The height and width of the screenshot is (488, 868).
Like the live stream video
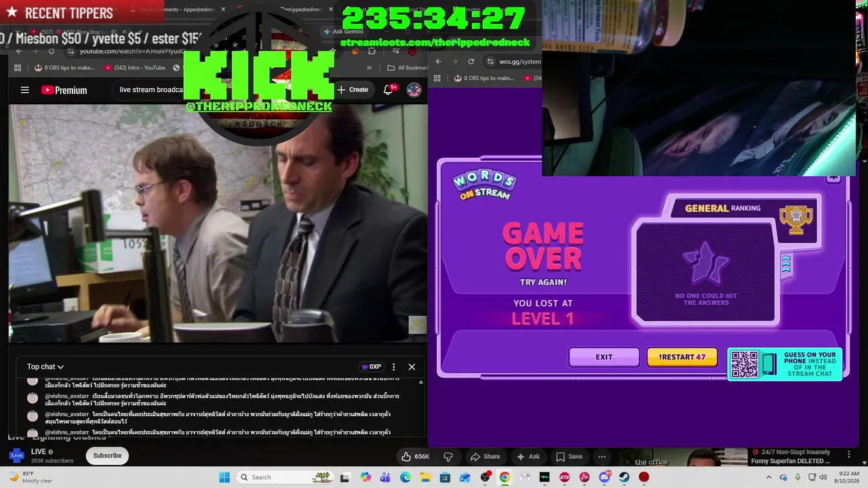(x=415, y=457)
